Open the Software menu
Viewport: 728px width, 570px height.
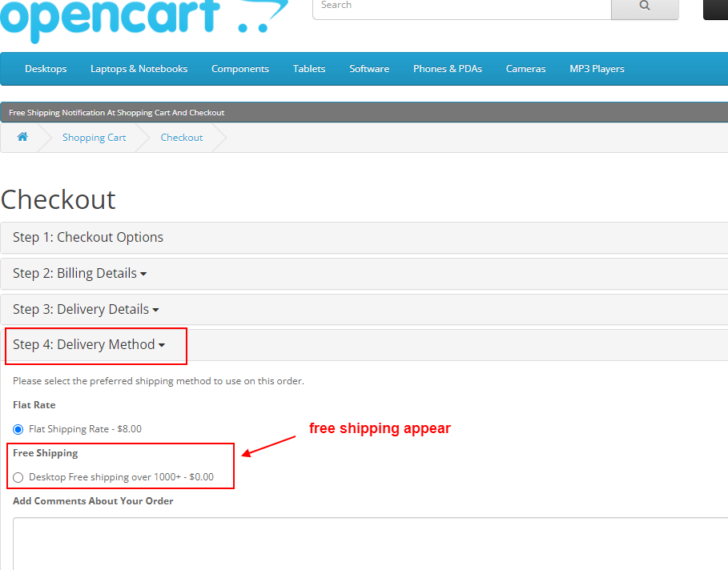pos(368,69)
